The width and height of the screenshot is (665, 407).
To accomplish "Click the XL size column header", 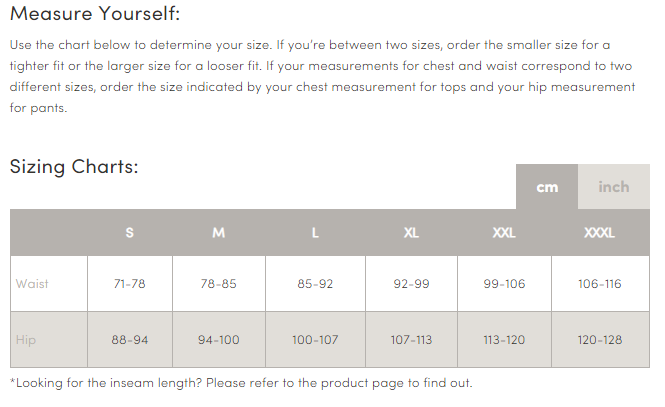I will coord(411,232).
